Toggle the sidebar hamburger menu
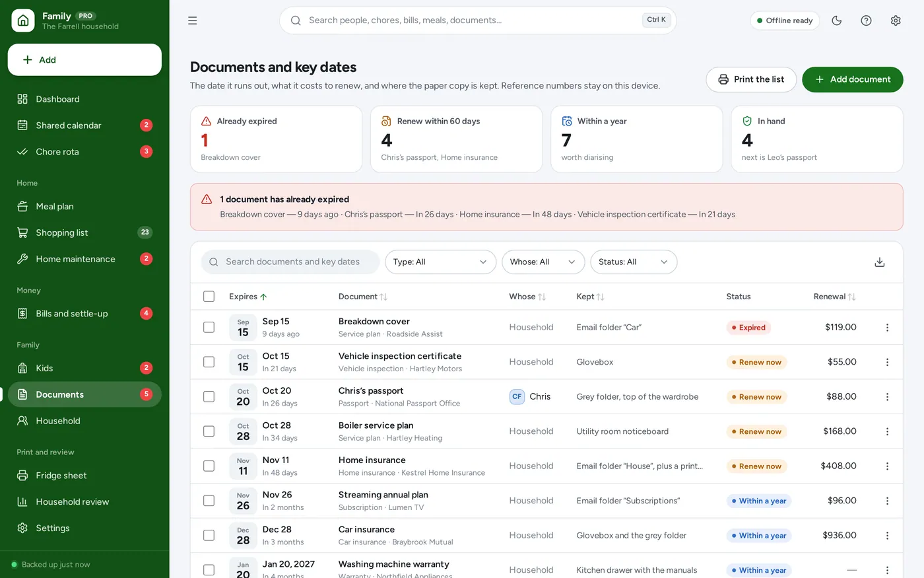 coord(193,20)
